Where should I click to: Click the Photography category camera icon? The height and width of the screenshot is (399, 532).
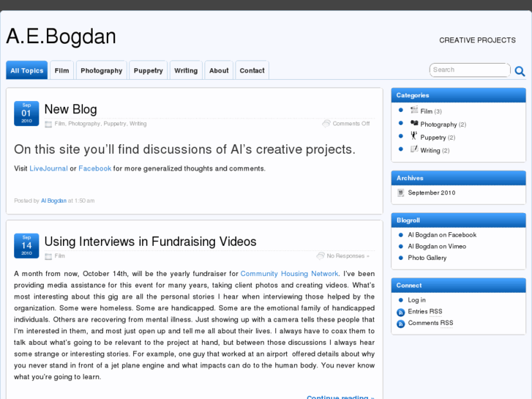click(414, 123)
